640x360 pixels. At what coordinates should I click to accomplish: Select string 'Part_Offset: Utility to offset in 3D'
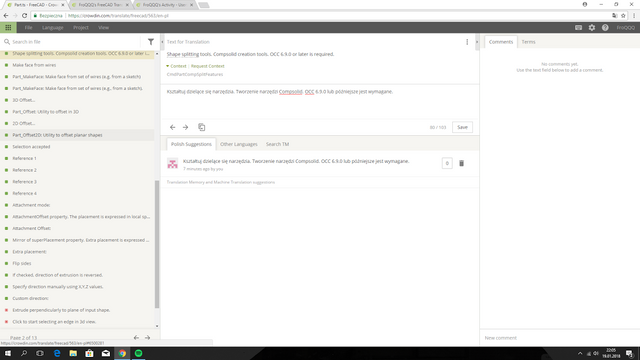pos(78,112)
